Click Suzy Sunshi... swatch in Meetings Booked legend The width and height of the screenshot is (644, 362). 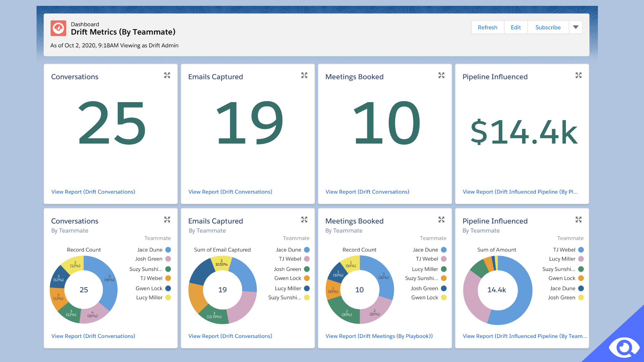coord(444,278)
